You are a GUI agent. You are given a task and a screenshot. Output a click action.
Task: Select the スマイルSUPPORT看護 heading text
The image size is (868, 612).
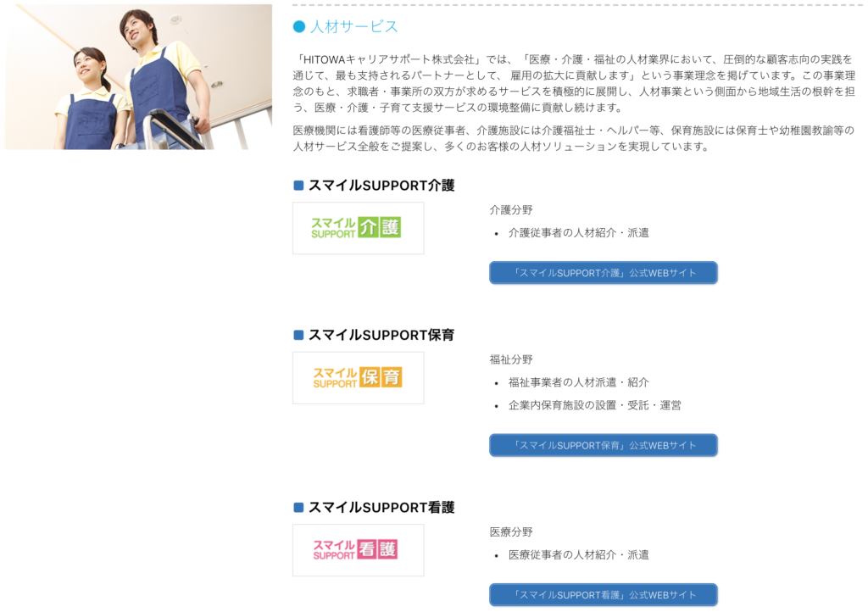click(381, 508)
